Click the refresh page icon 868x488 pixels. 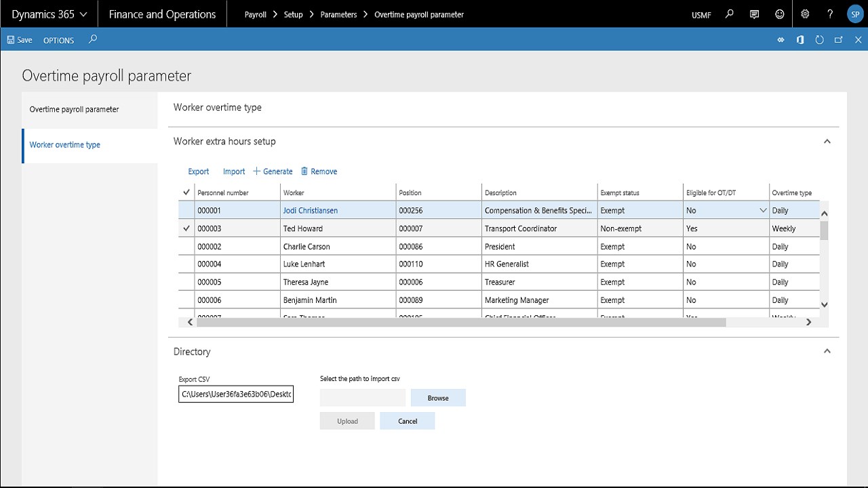[x=819, y=40]
